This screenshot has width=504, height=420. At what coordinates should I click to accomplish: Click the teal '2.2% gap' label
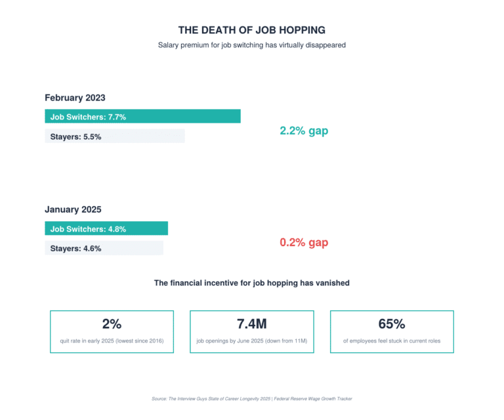coord(304,131)
